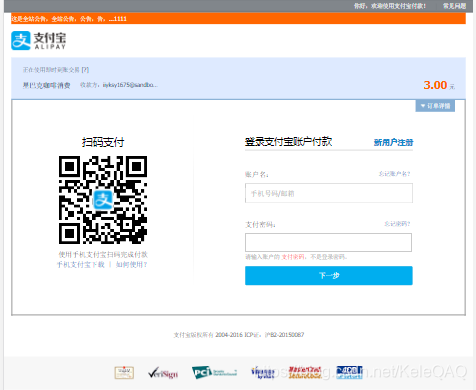Click the 3.00 元 amount

tap(439, 85)
